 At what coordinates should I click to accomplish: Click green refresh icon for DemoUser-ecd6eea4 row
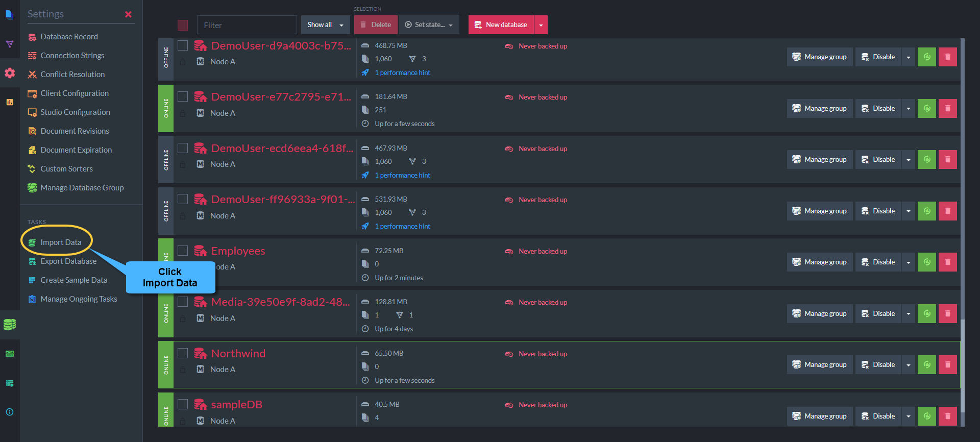click(x=927, y=159)
